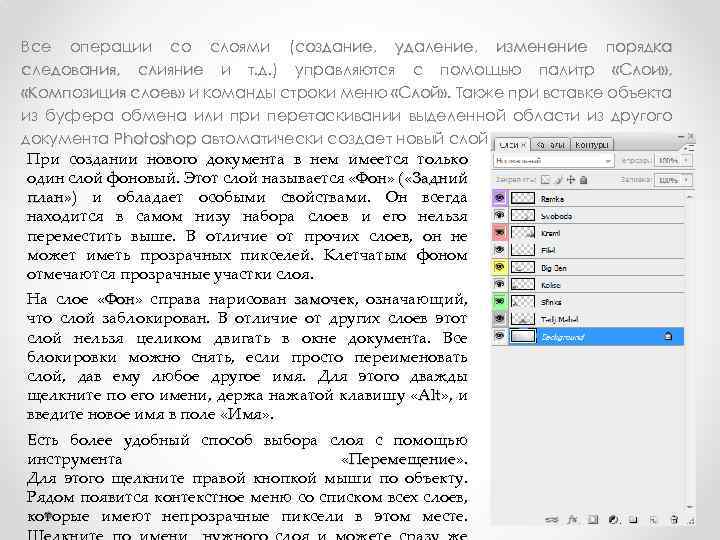Click the Background layer thumbnail
The width and height of the screenshot is (720, 540).
[523, 336]
